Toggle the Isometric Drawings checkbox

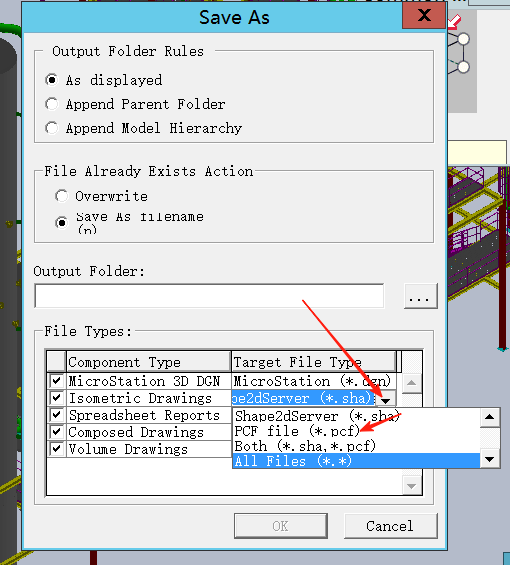coord(57,398)
